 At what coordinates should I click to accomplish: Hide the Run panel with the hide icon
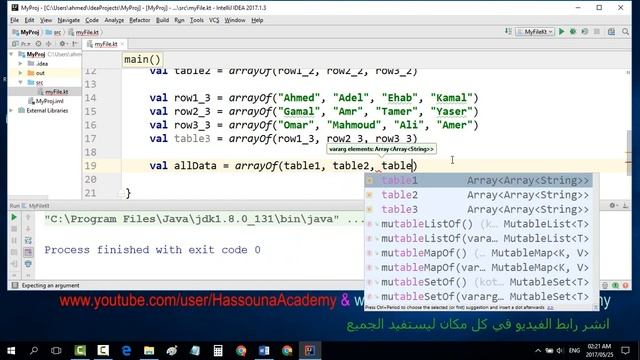click(625, 205)
